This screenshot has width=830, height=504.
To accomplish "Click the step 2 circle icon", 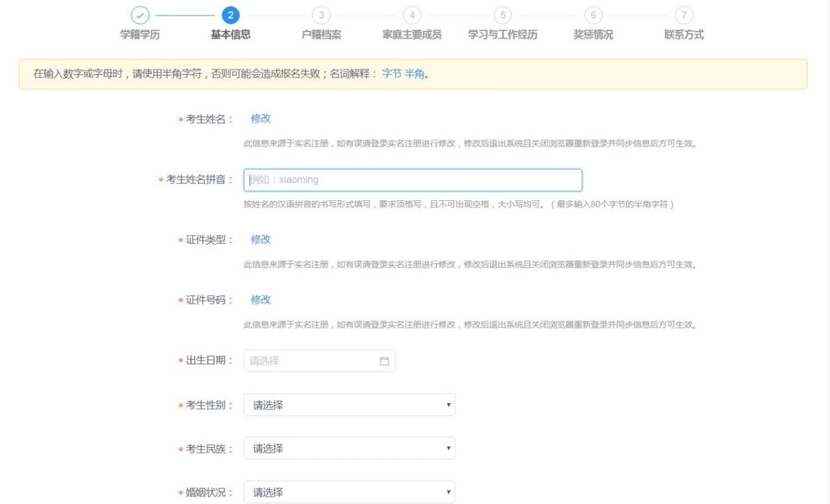I will [x=230, y=15].
